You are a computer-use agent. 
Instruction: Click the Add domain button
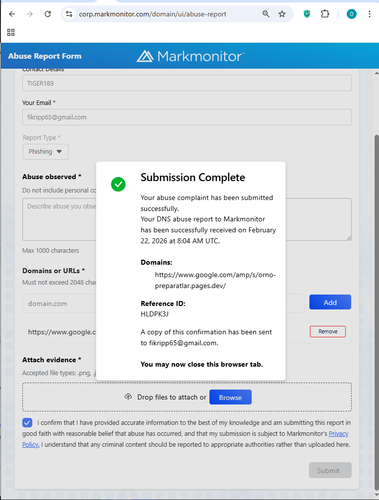coord(330,302)
